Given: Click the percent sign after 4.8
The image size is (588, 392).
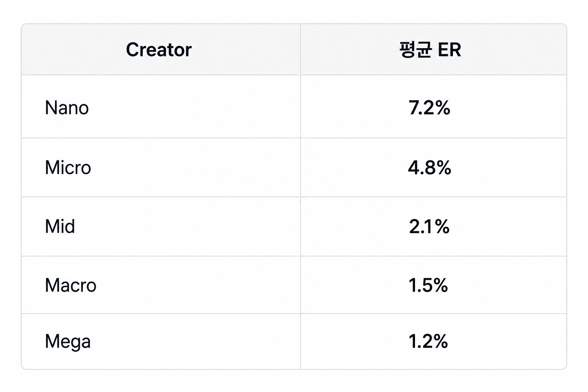Looking at the screenshot, I should (444, 168).
